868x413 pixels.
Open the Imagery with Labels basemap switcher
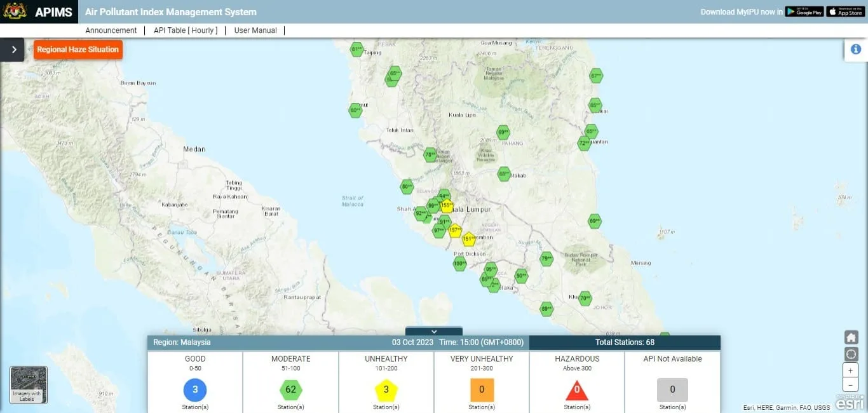[29, 385]
